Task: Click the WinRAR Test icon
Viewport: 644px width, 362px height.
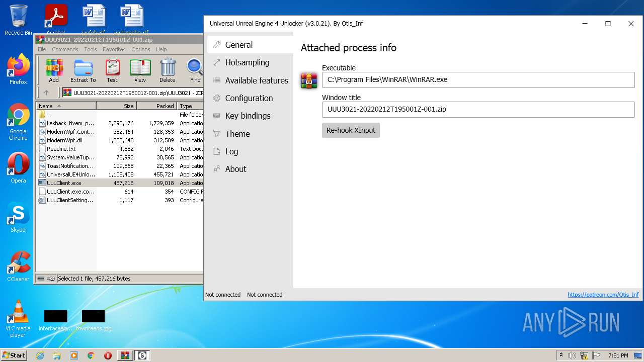Action: point(112,71)
